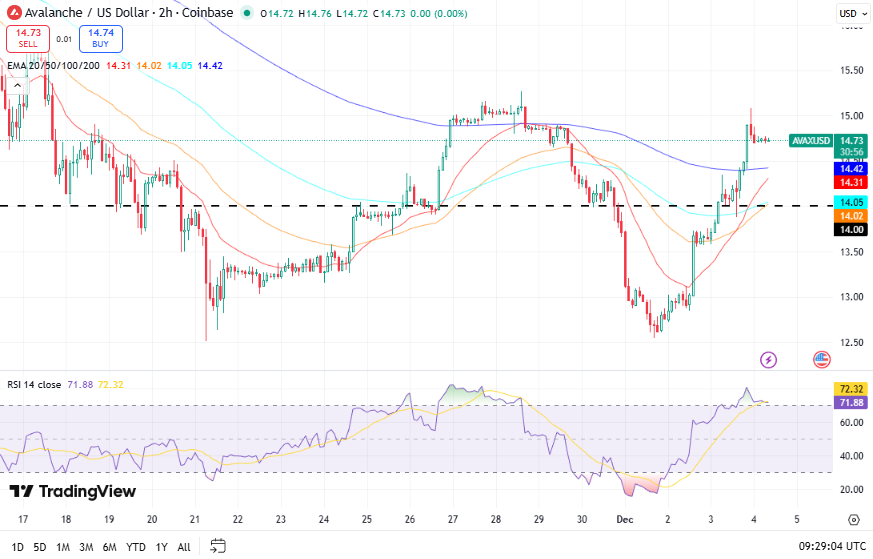Click the 14.73 SELL button
Viewport: 873px width, 559px height.
click(x=28, y=38)
